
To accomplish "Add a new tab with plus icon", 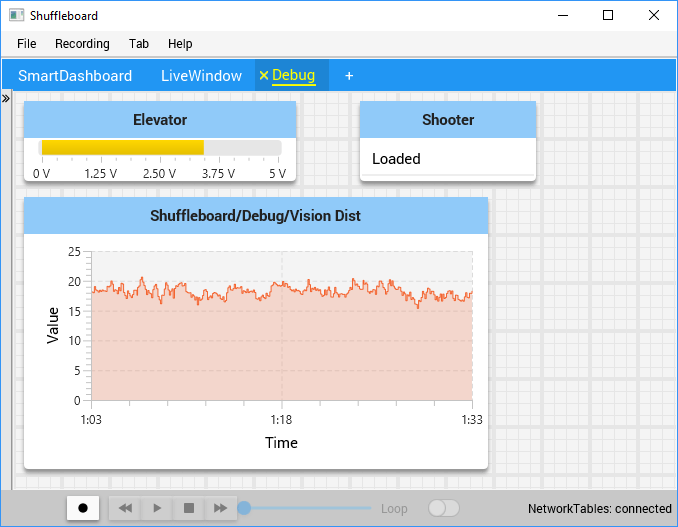I will 349,76.
